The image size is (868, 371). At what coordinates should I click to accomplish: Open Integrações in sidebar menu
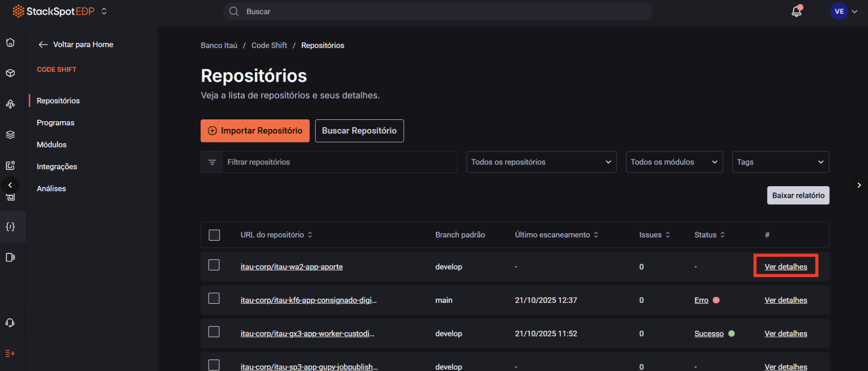[57, 167]
